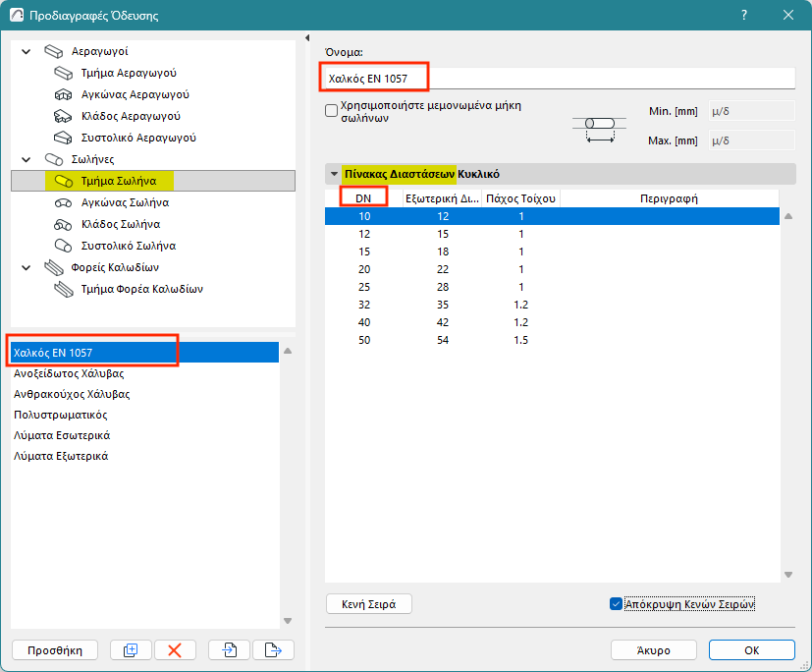The width and height of the screenshot is (812, 672).
Task: Click the Φορείς Καλωδίων cable carrier icon
Action: pos(53,267)
